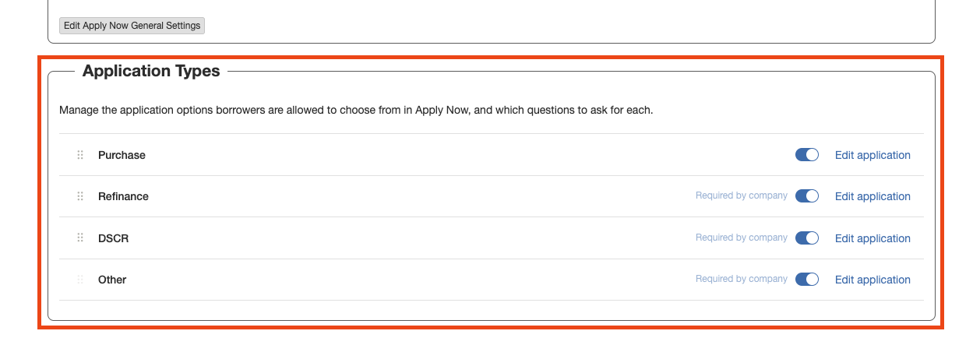Toggle the Other application type switch
The height and width of the screenshot is (338, 980).
[807, 280]
